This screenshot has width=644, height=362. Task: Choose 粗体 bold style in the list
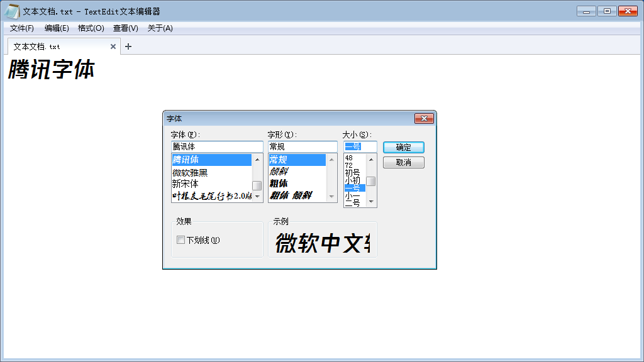pyautogui.click(x=297, y=184)
